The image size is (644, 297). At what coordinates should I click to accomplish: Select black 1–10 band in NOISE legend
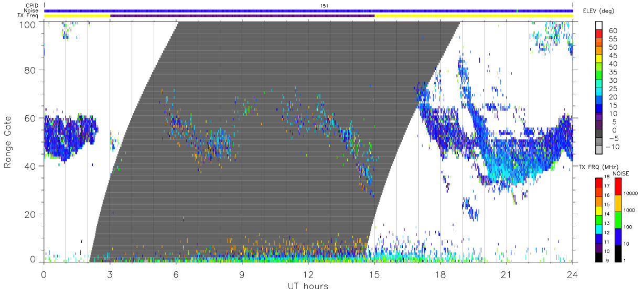click(x=618, y=254)
